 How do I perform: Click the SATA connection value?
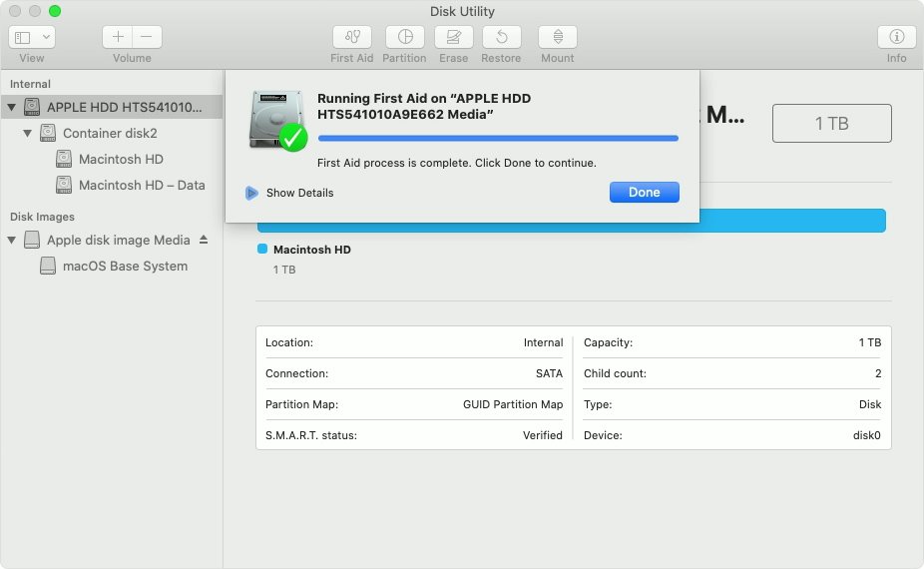549,373
